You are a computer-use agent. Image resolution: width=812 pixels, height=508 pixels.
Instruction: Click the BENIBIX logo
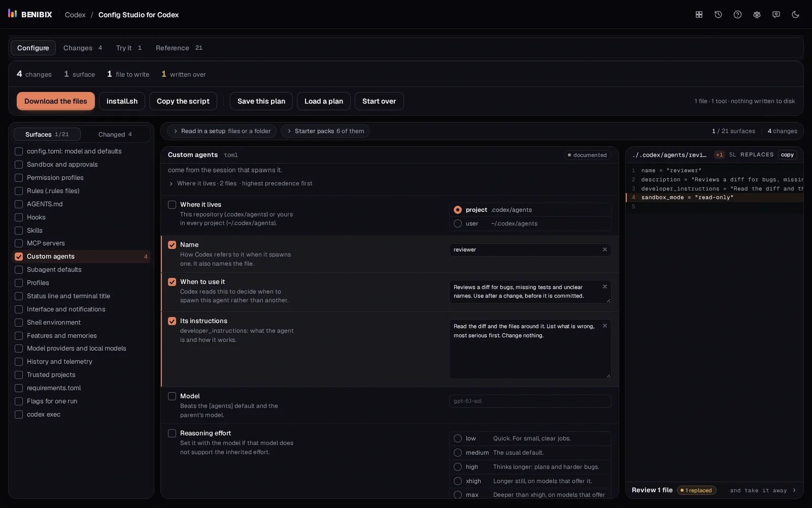pos(30,14)
